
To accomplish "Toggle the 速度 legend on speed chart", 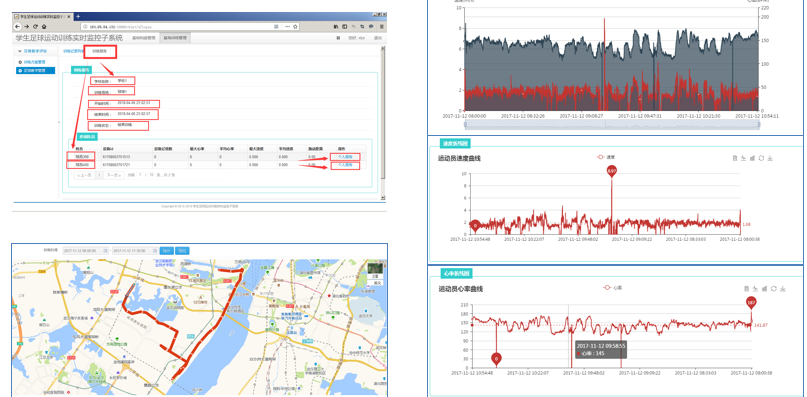I will tap(605, 157).
